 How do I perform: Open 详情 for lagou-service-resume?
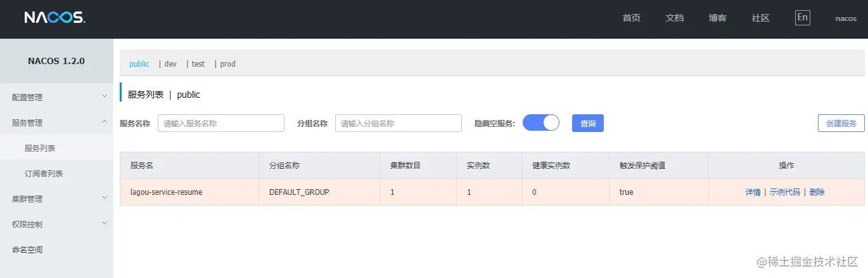(753, 192)
